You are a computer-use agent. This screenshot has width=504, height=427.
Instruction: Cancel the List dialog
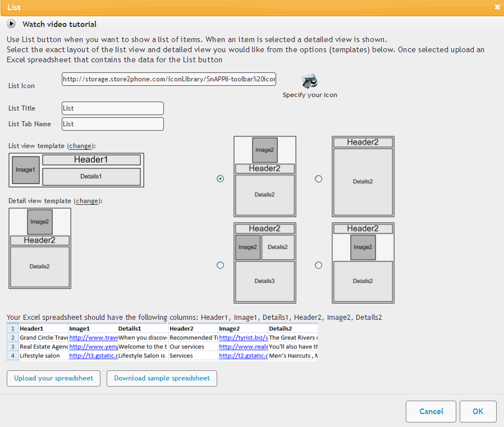[x=431, y=411]
